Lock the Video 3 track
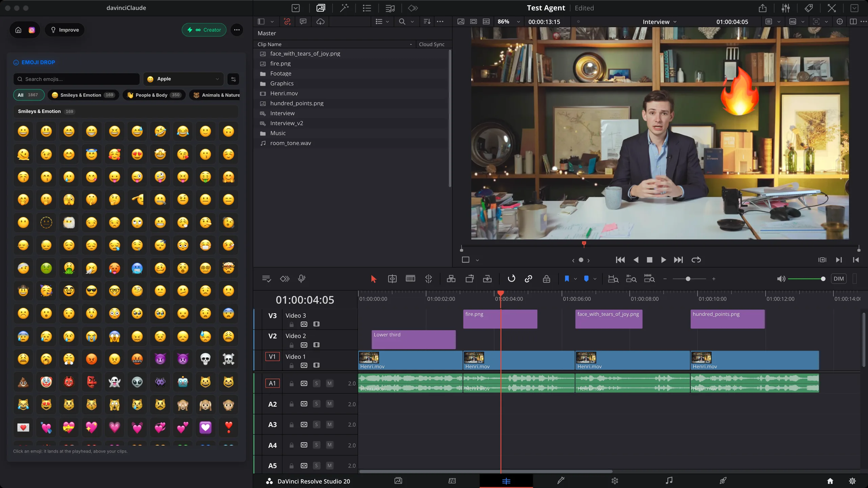Screen dimensions: 868x488 click(291, 324)
